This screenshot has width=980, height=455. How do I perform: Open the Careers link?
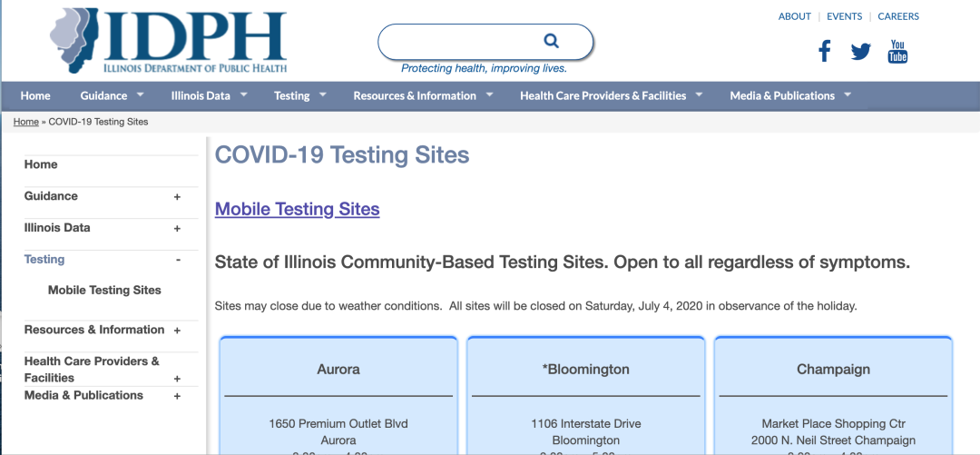tap(898, 17)
